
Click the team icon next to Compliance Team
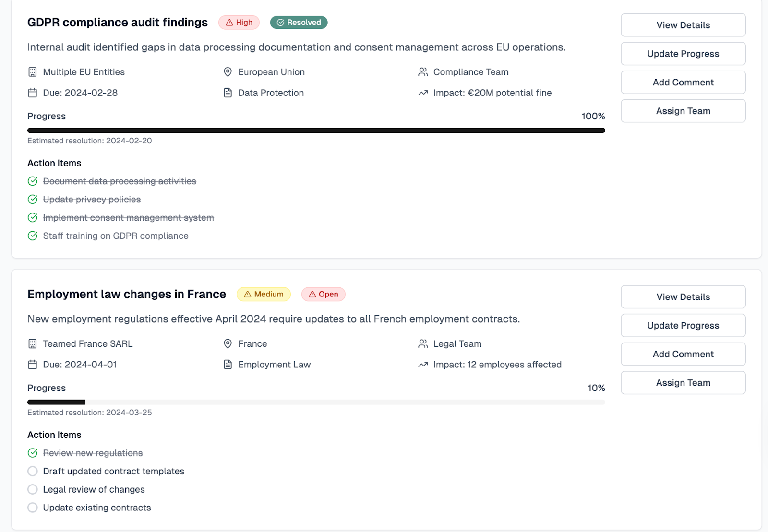(422, 72)
